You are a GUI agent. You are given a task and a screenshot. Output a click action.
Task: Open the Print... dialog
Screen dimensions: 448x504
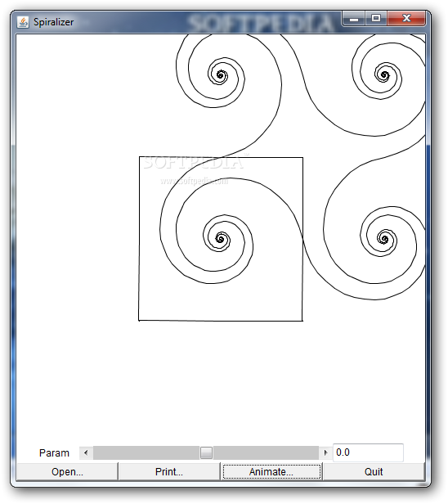(169, 471)
